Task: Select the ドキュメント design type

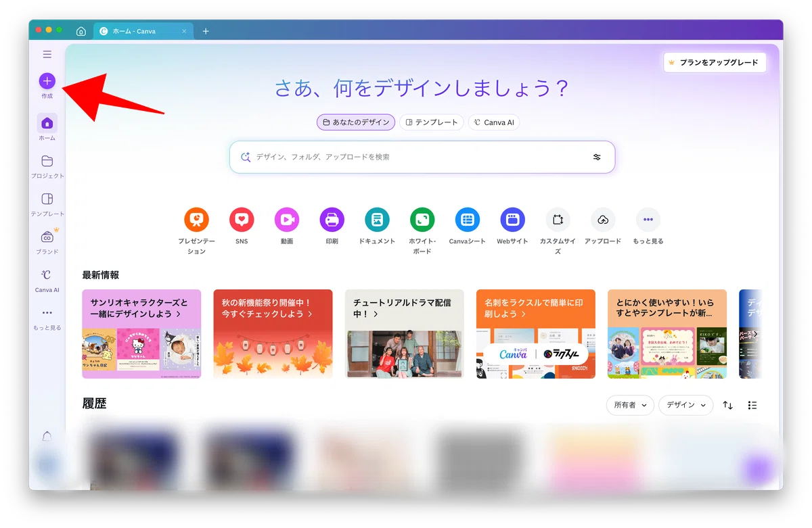Action: pos(377,219)
